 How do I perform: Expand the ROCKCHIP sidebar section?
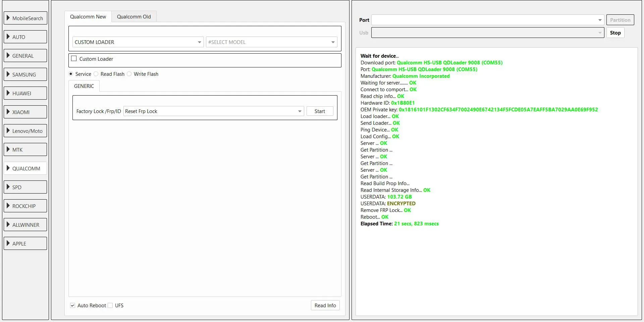[x=25, y=206]
